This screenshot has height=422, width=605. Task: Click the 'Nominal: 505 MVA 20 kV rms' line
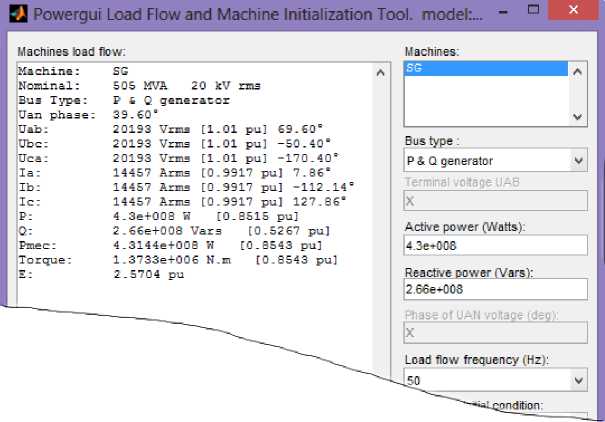pos(139,86)
